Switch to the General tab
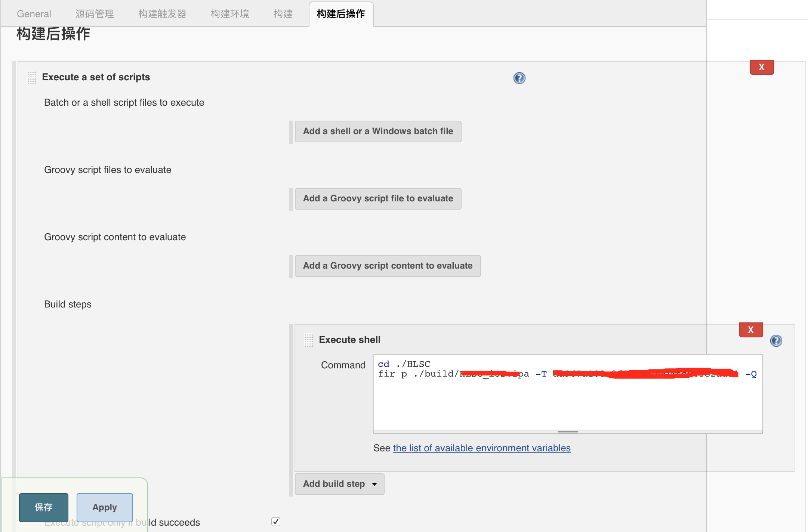The height and width of the screenshot is (532, 811). pos(34,14)
